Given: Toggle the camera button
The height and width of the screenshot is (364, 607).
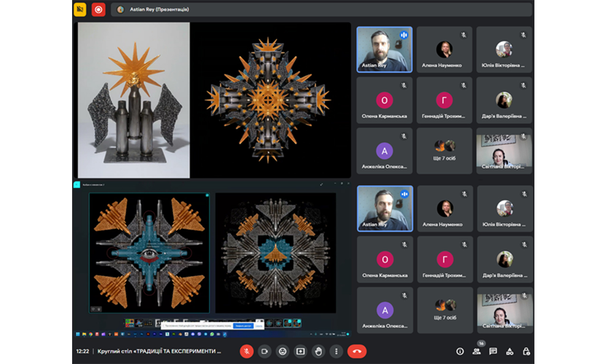Looking at the screenshot, I should pos(265,351).
